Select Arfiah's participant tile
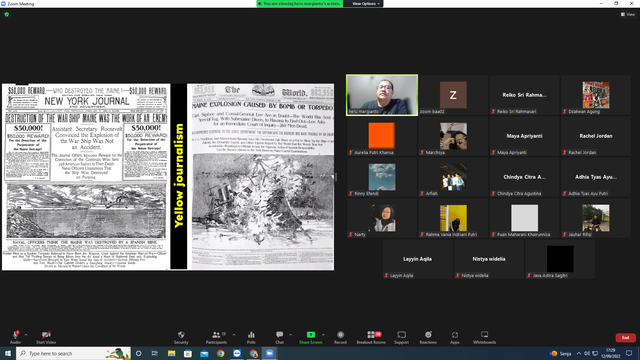Screen dimensions: 640x360 [x=453, y=177]
